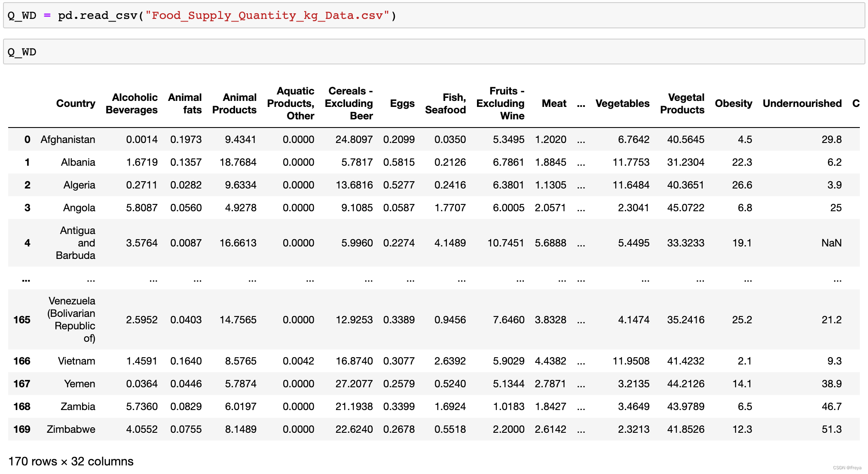Click Zimbabwe's Undernourished value 51.3
868x474 pixels.
[832, 429]
